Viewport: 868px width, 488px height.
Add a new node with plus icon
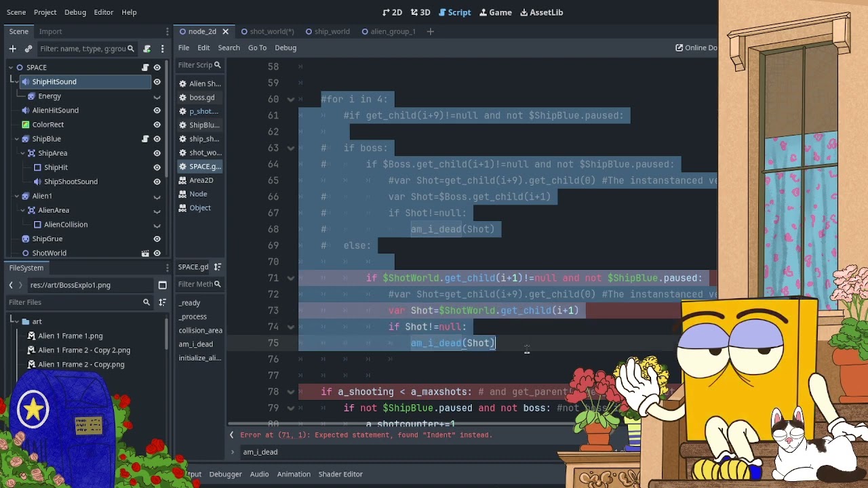pyautogui.click(x=12, y=49)
